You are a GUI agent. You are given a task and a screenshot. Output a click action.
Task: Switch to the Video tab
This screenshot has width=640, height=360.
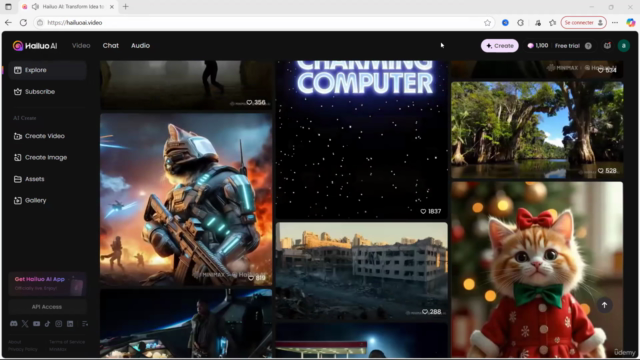pyautogui.click(x=81, y=46)
